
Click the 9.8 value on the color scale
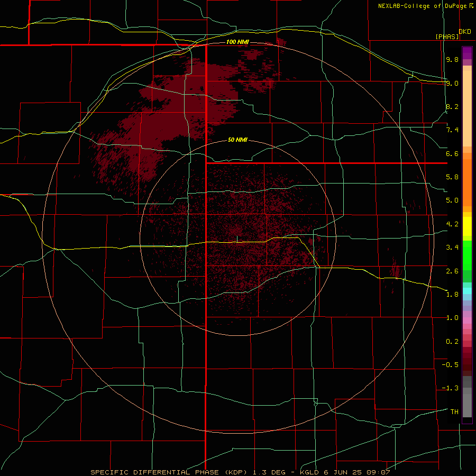(x=452, y=59)
